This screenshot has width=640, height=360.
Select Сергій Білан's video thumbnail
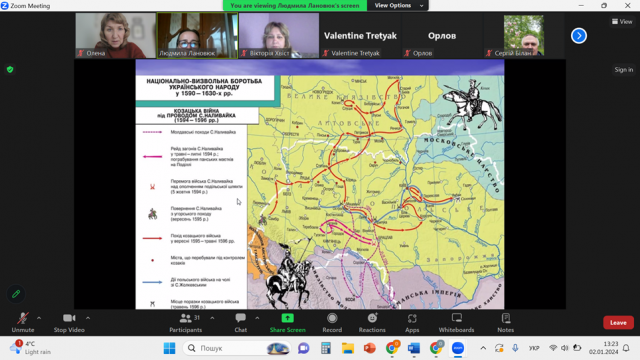(524, 36)
